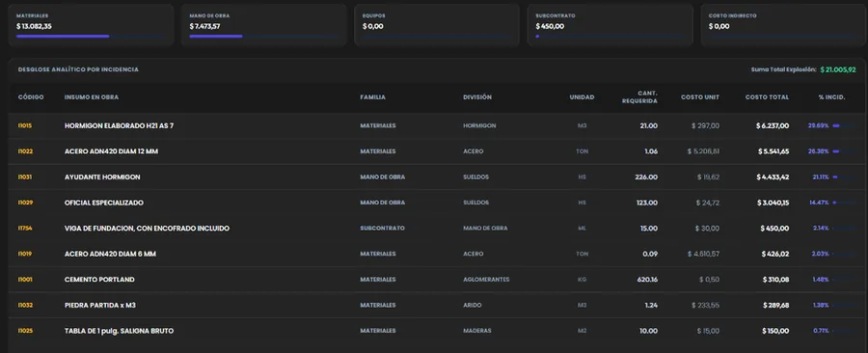Click total cost $ 310,08

click(775, 280)
